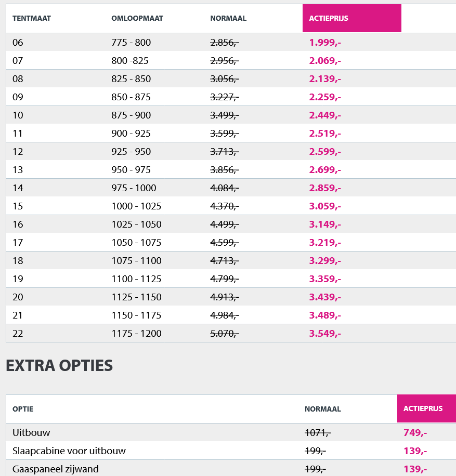The image size is (456, 476).
Task: Select the Gaaspaneel zijwand option
Action: [x=56, y=469]
